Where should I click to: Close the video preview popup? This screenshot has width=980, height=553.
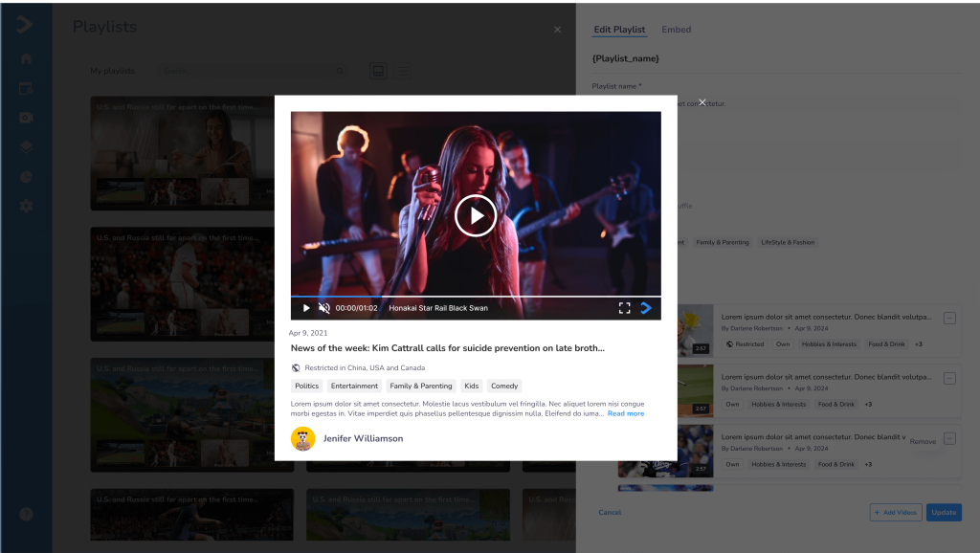click(702, 102)
